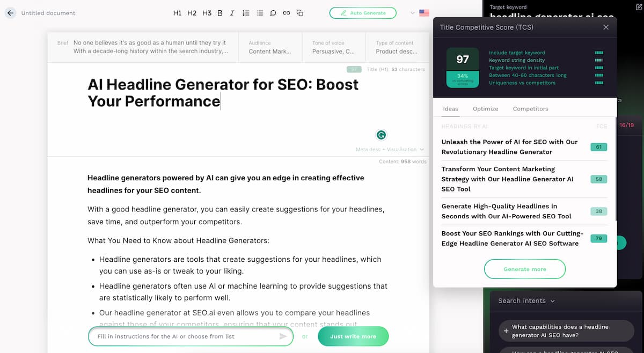Click the Just write more button
Viewport: 644px width, 353px height.
point(353,336)
